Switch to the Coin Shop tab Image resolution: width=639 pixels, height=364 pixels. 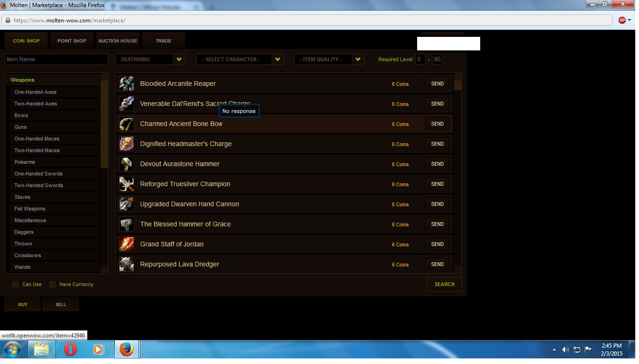point(26,41)
